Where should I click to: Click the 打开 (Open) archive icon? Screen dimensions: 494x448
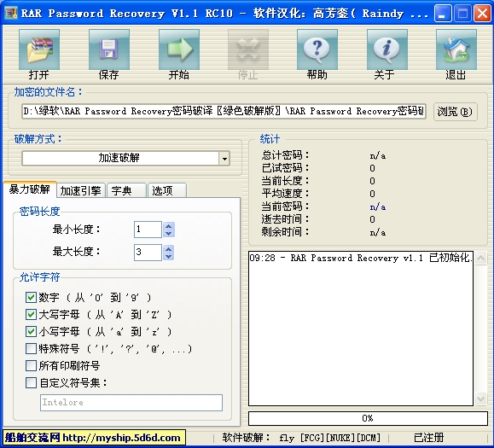pyautogui.click(x=39, y=49)
